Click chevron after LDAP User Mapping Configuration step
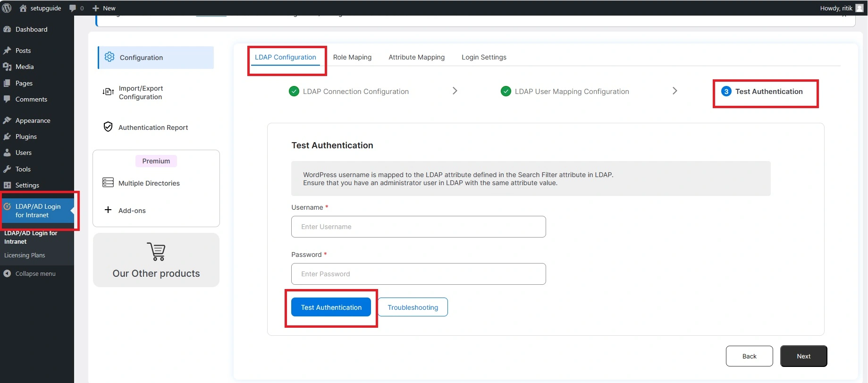Image resolution: width=868 pixels, height=383 pixels. pyautogui.click(x=675, y=91)
